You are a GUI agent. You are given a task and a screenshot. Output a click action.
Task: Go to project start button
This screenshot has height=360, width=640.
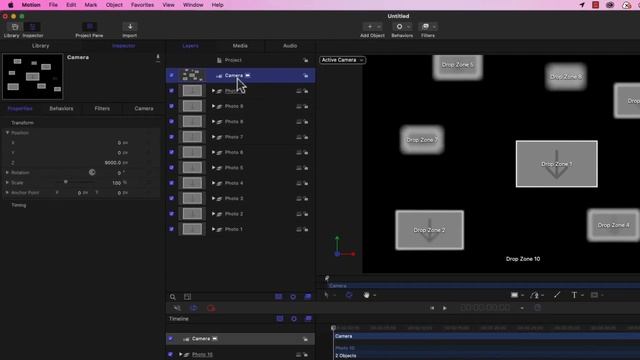tap(432, 308)
